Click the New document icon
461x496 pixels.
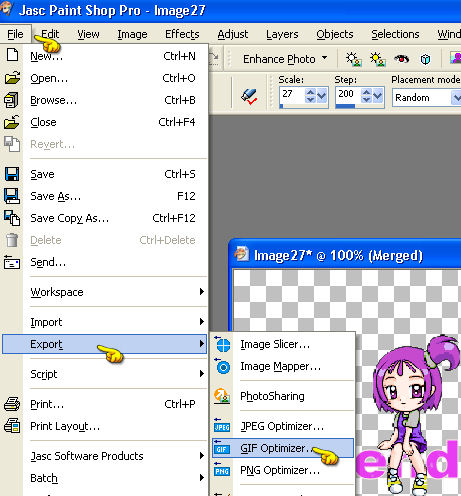pos(12,55)
